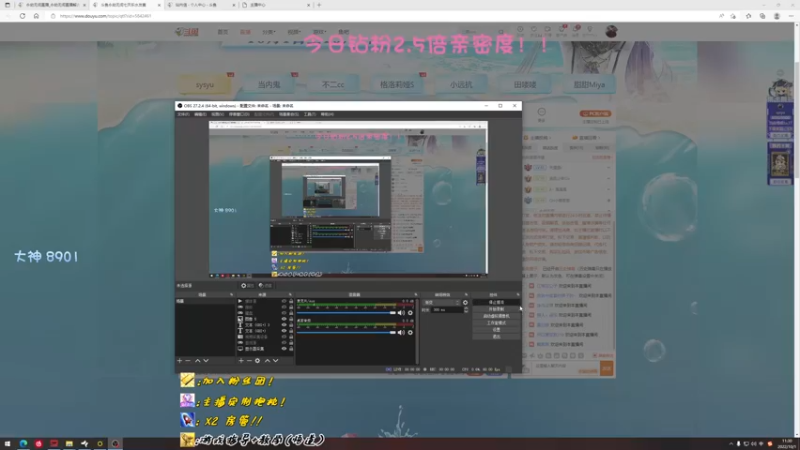Lock the 图像 6 source
The height and width of the screenshot is (450, 800).
(291, 319)
